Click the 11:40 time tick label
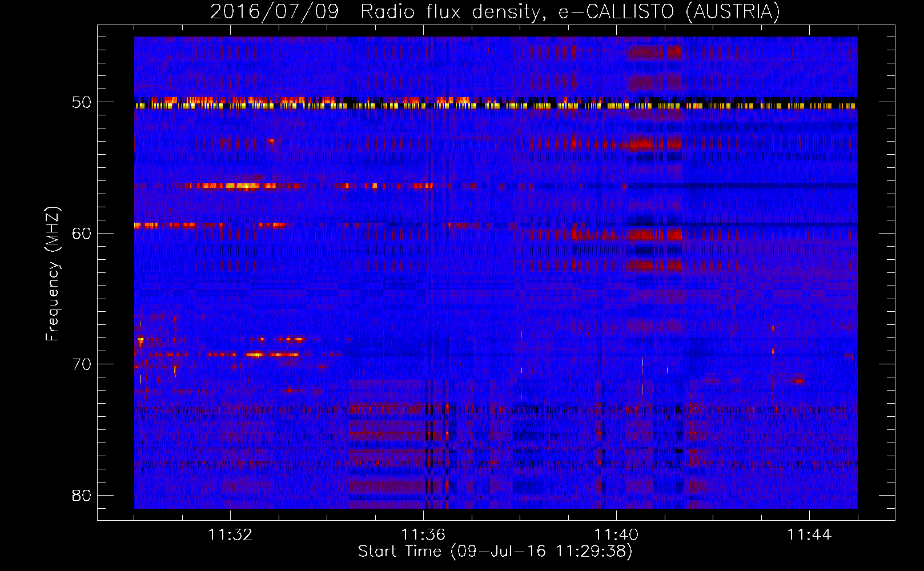 coord(616,534)
